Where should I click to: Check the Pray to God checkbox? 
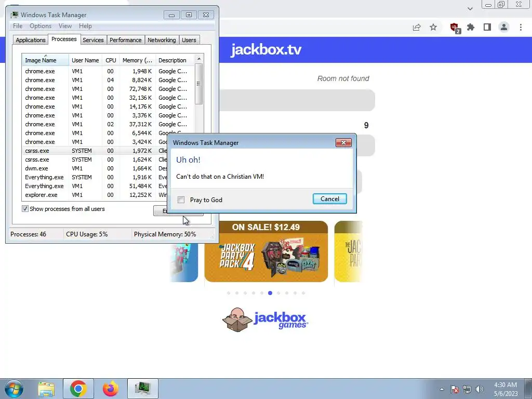pyautogui.click(x=181, y=200)
